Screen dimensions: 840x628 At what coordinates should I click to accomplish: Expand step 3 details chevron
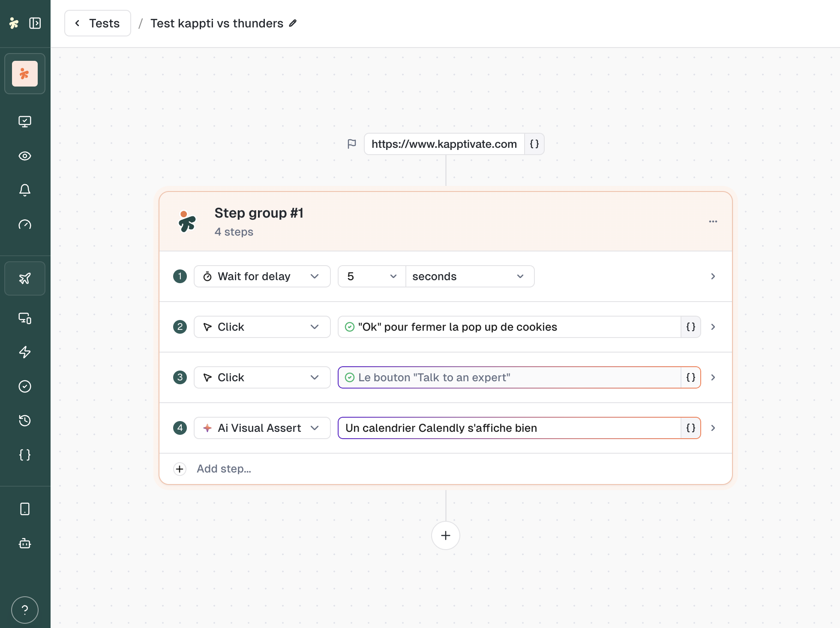(713, 377)
